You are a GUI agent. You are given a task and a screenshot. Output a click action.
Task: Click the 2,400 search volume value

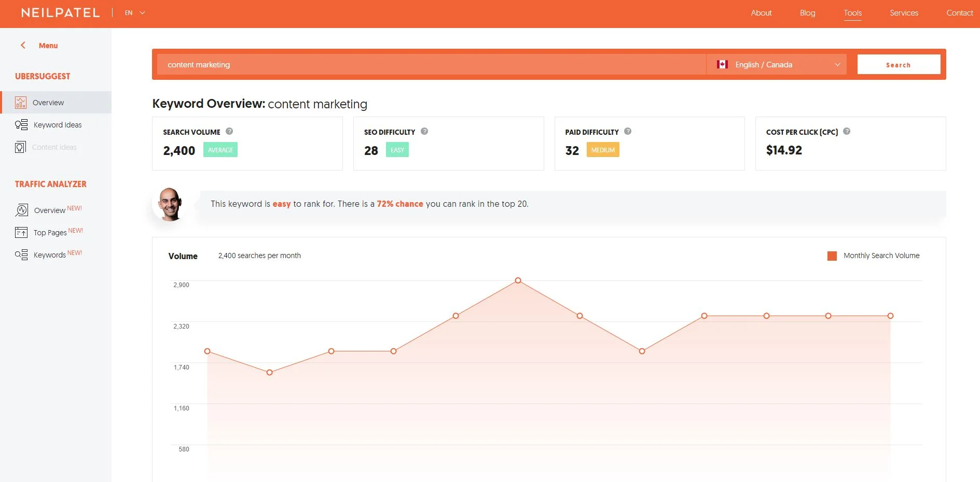tap(179, 151)
